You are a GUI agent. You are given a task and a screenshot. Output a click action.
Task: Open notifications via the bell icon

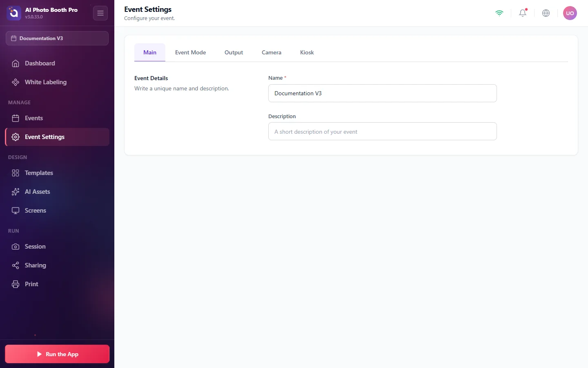tap(523, 13)
